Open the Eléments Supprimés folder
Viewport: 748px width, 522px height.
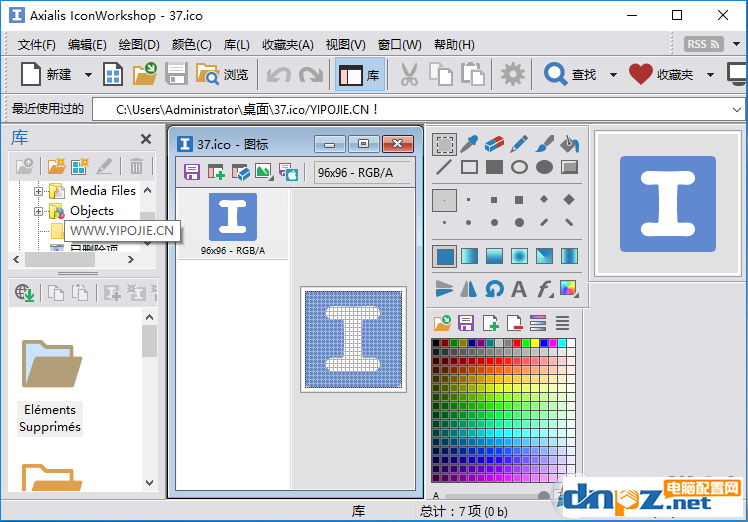(x=50, y=386)
